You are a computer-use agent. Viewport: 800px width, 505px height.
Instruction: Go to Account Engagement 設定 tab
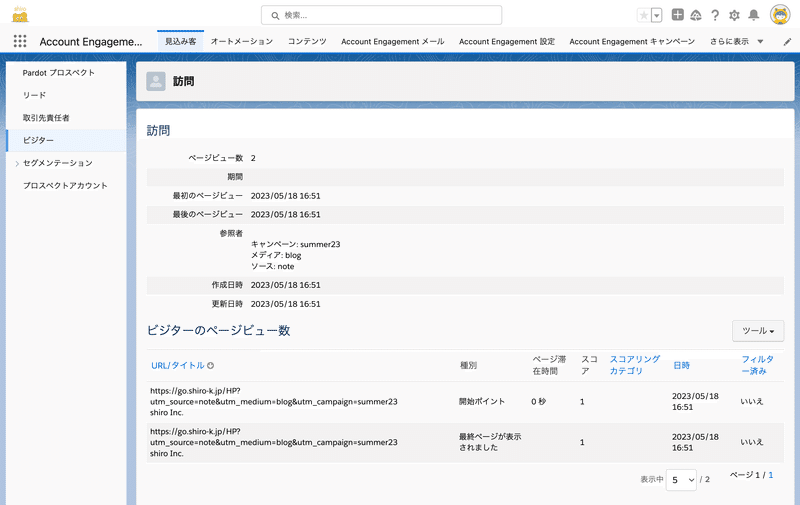coord(507,41)
